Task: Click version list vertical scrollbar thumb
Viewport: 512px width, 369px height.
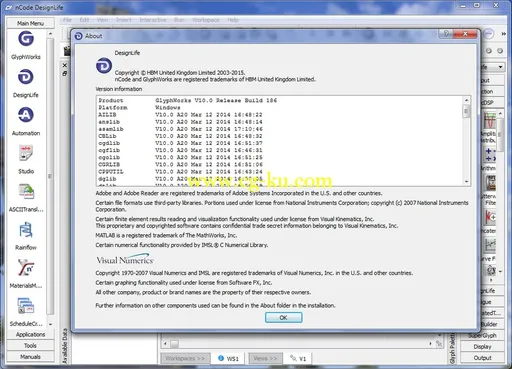Action: pyautogui.click(x=466, y=111)
